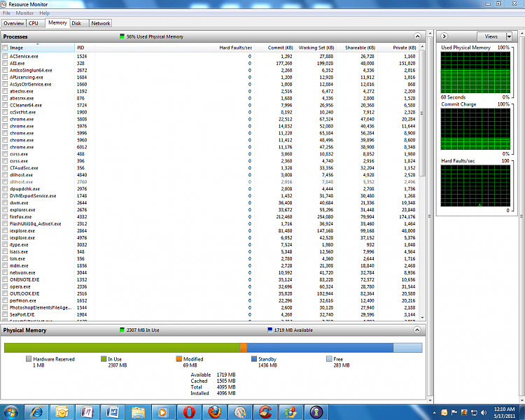Open the Windows Start menu
Screen dimensions: 525x420
point(11,412)
